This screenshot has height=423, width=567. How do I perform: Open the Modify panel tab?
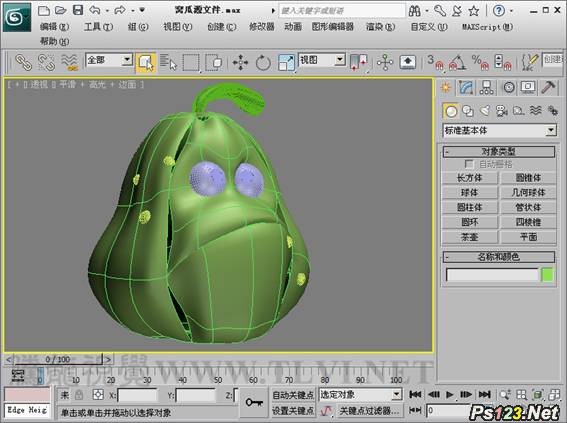click(466, 87)
